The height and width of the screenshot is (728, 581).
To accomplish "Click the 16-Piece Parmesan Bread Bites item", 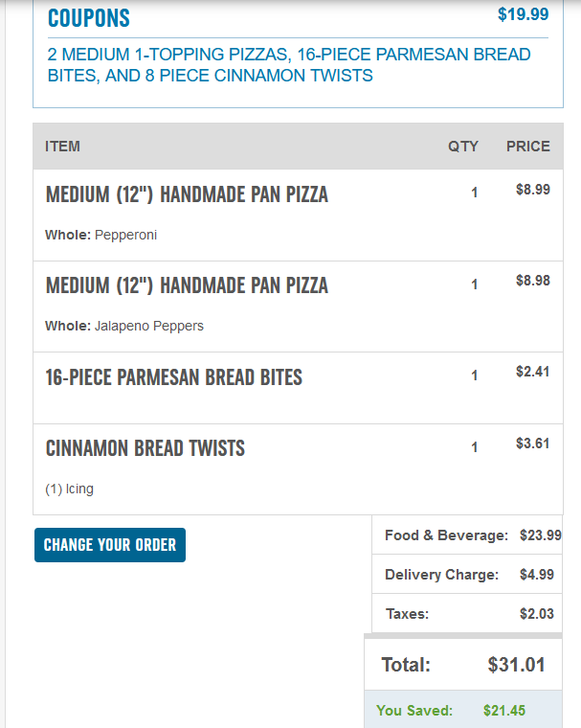I will 173,377.
